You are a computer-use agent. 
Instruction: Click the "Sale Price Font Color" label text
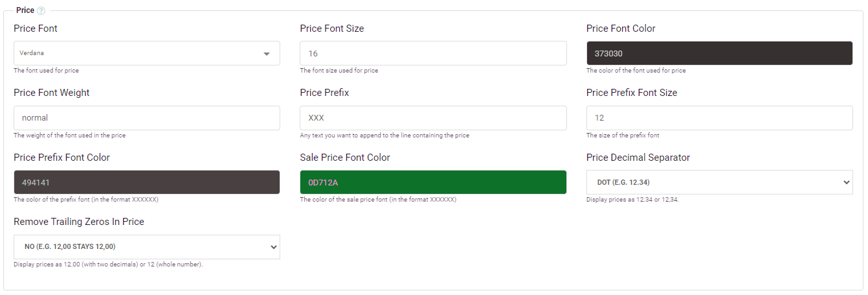(345, 158)
